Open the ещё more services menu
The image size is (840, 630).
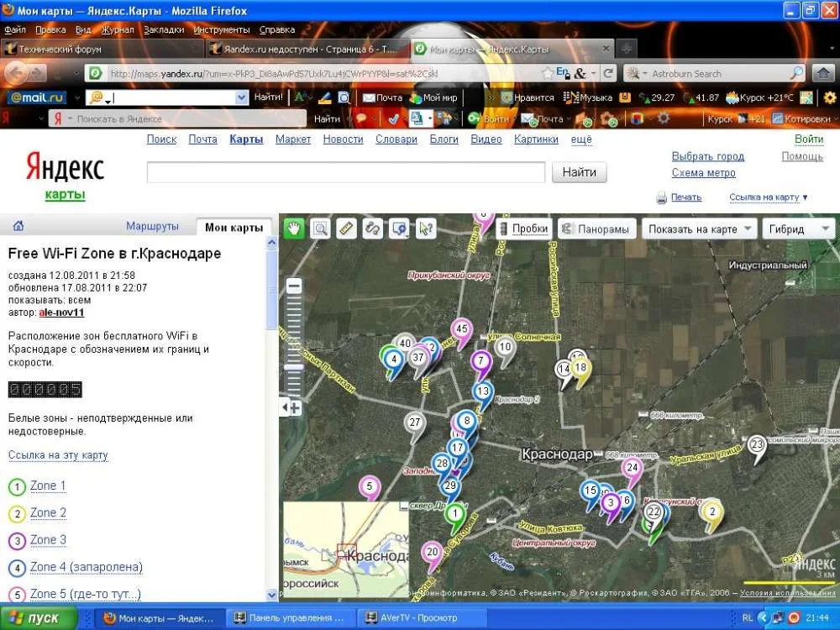point(581,139)
